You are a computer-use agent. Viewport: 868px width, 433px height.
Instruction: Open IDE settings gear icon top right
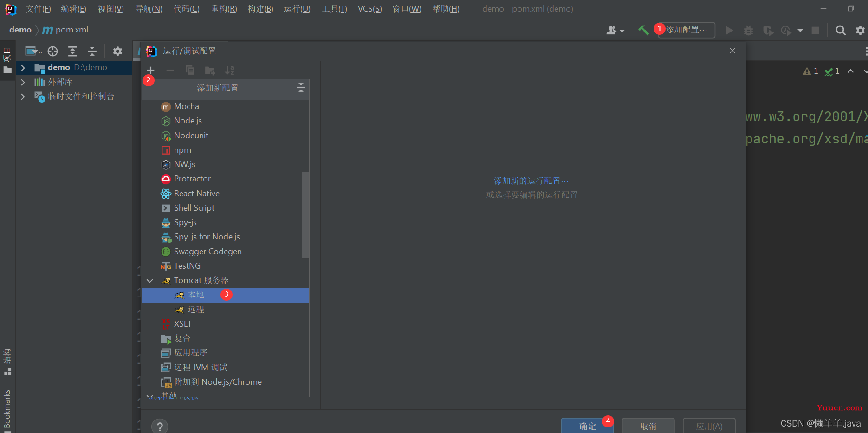[x=860, y=30]
